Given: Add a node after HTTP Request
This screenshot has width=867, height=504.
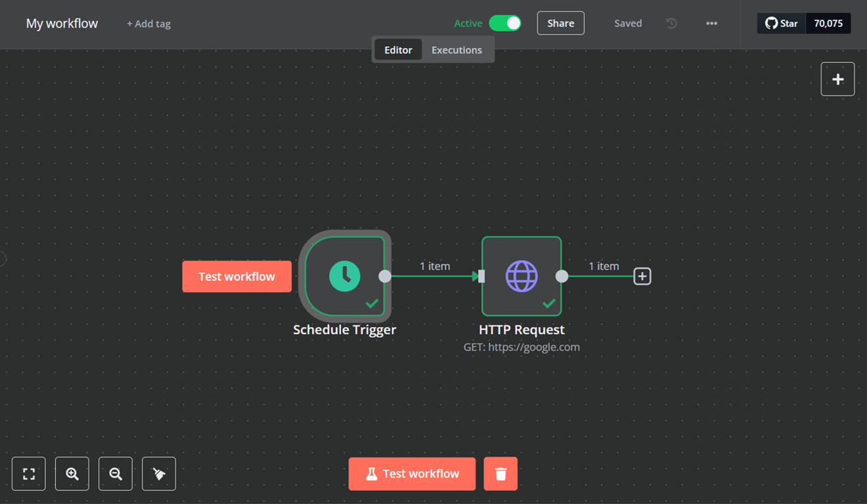Looking at the screenshot, I should coord(642,276).
